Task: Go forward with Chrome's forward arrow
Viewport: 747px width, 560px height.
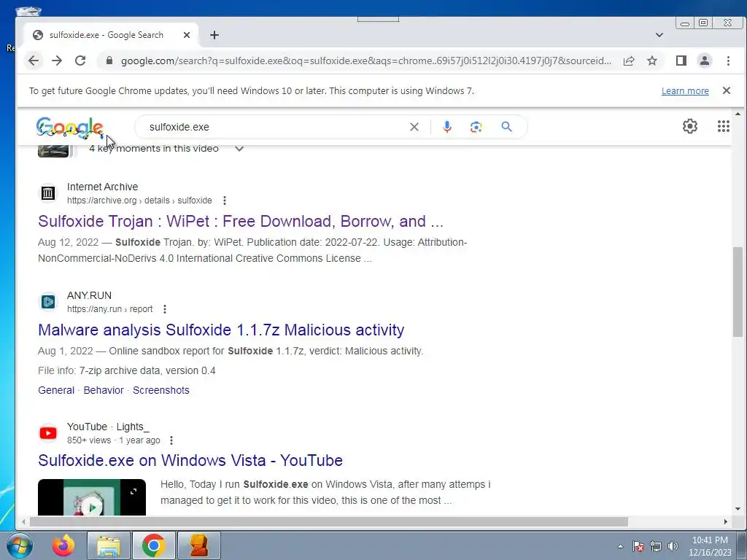Action: (x=57, y=61)
